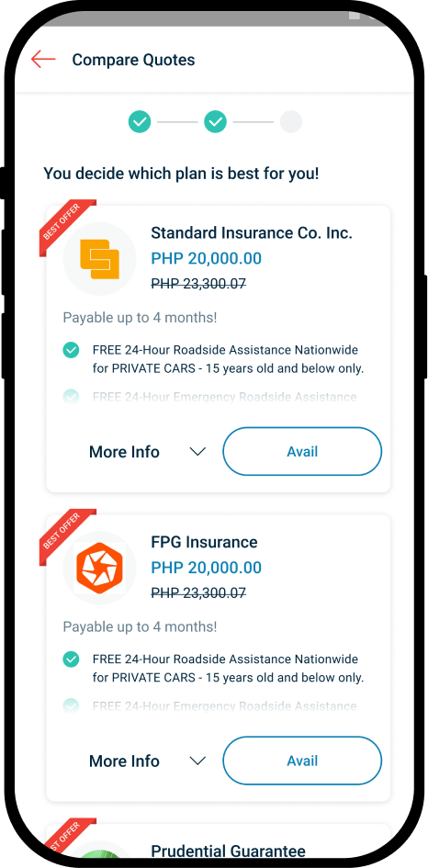
Task: Avail the FPG Insurance plan
Action: point(302,761)
